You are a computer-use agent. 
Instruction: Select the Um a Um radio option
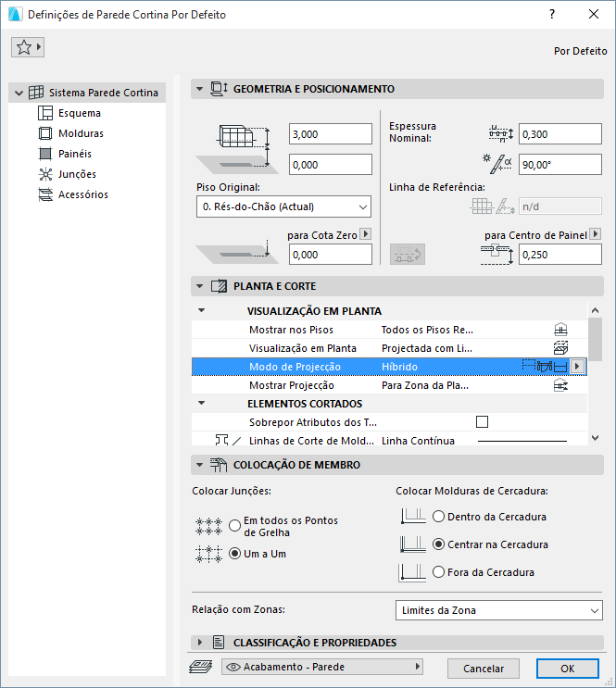pos(235,554)
